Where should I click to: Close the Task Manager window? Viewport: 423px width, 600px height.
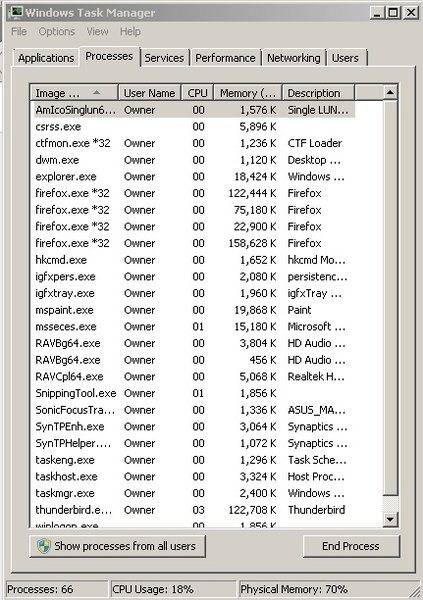[x=410, y=13]
